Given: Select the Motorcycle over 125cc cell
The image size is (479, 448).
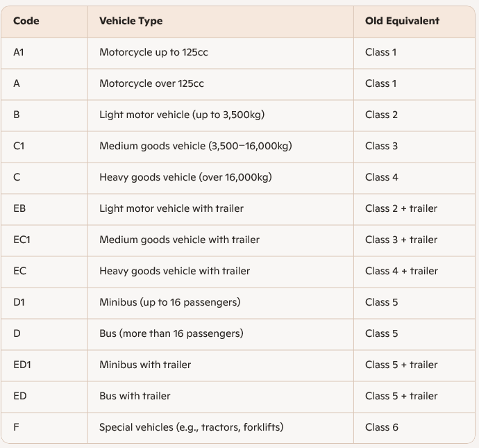Looking at the screenshot, I should point(221,84).
